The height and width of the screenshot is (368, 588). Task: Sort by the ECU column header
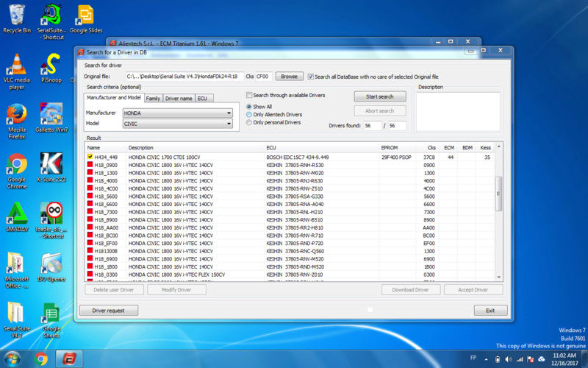pyautogui.click(x=322, y=148)
